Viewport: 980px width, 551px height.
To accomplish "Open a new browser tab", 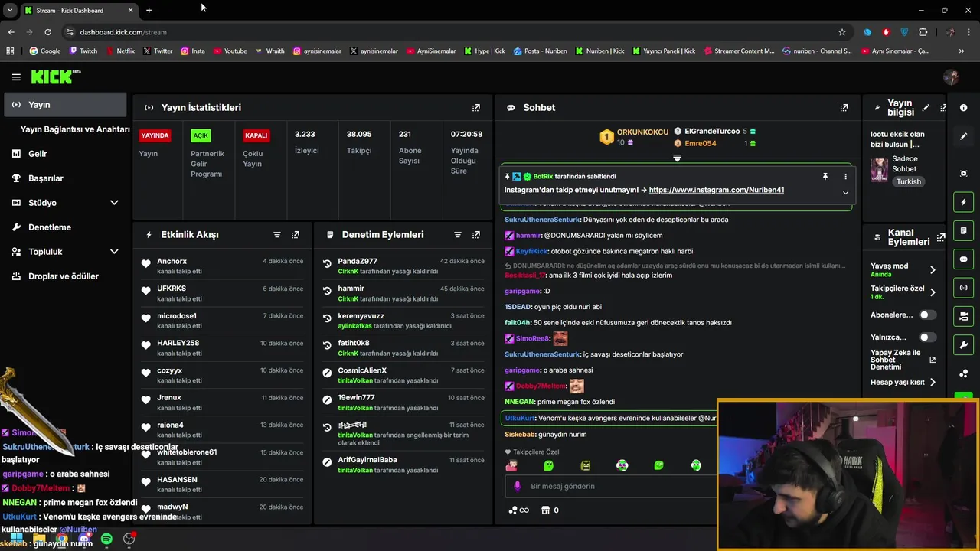I will 149,10.
